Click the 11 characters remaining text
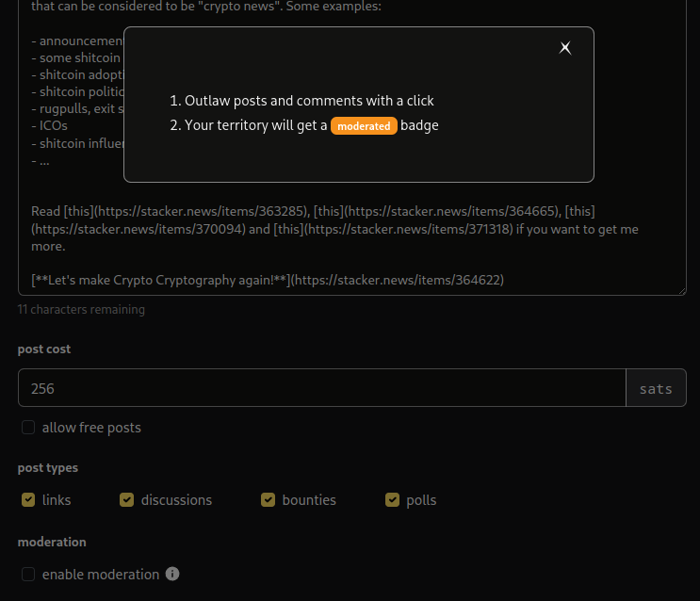Image resolution: width=700 pixels, height=601 pixels. coord(81,309)
